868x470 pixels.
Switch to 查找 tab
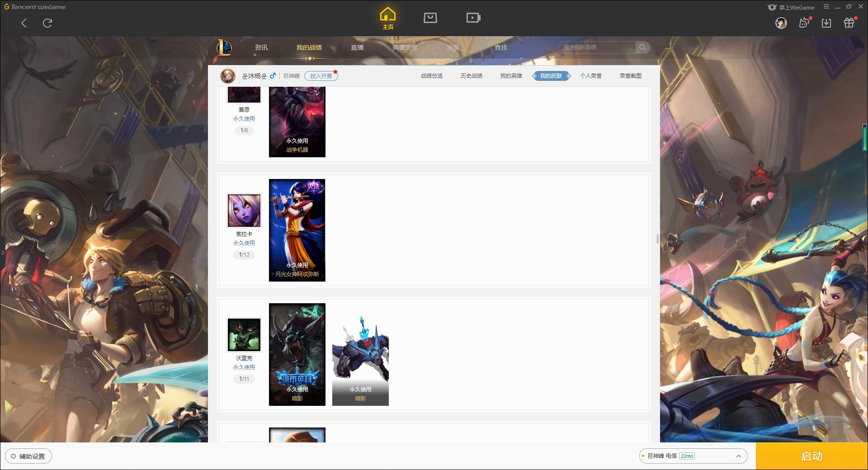coord(501,47)
